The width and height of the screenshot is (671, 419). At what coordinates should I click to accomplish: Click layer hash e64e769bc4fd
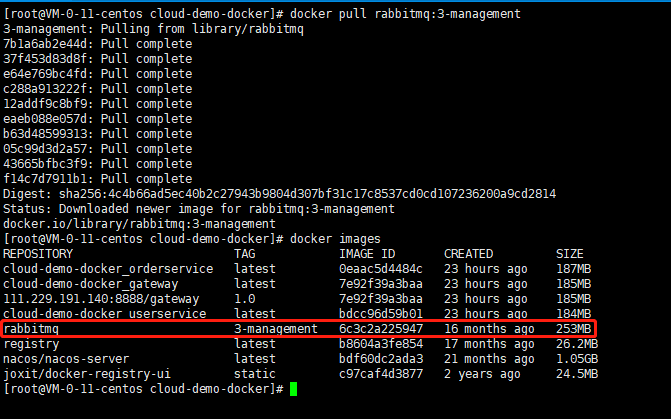point(45,74)
